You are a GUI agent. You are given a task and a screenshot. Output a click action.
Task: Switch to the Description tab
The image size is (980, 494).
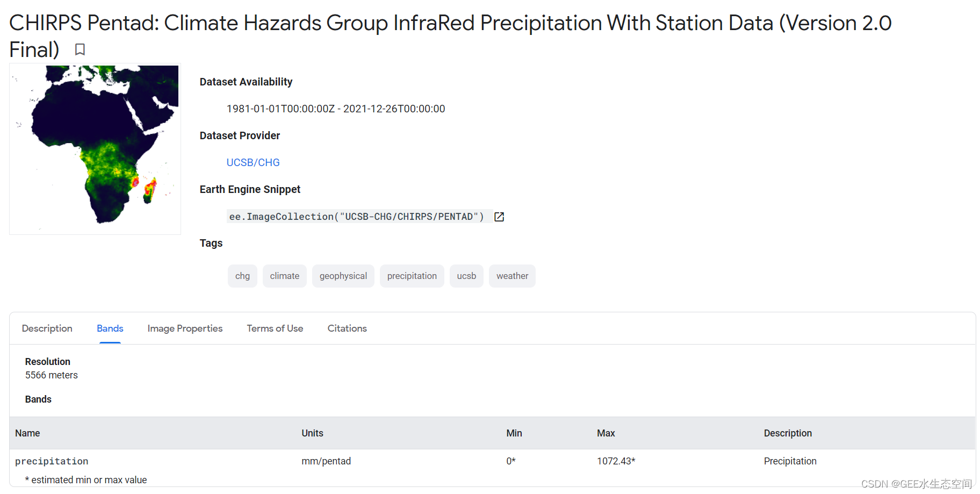(x=47, y=328)
